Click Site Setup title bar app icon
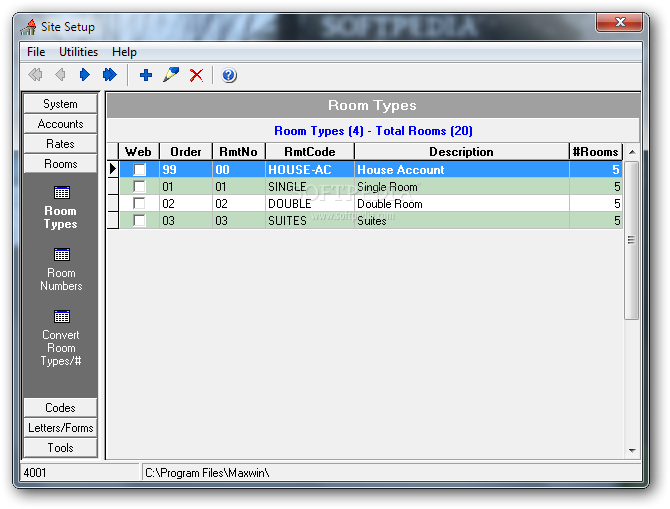The image size is (670, 509). click(29, 27)
